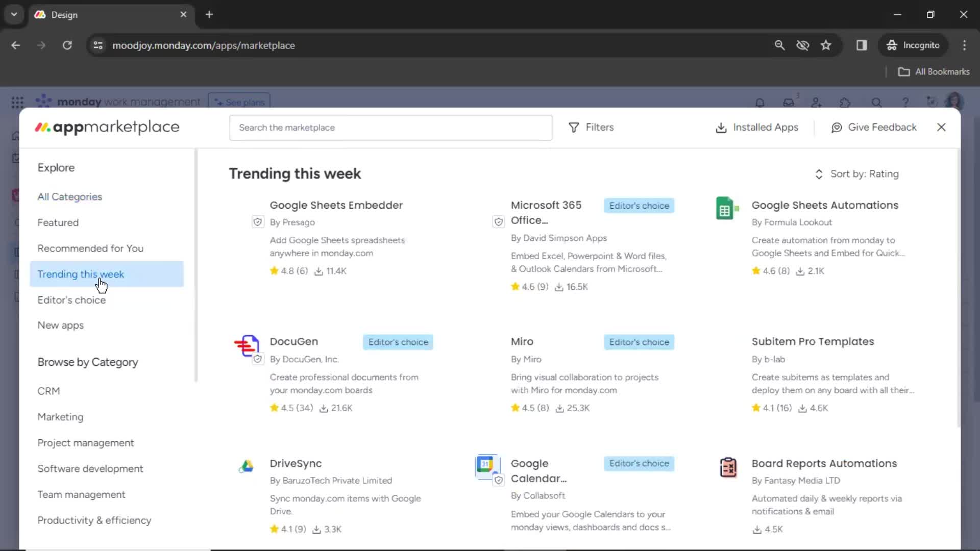Select Recommended for You sidebar item
Viewport: 980px width, 551px height.
tap(90, 248)
